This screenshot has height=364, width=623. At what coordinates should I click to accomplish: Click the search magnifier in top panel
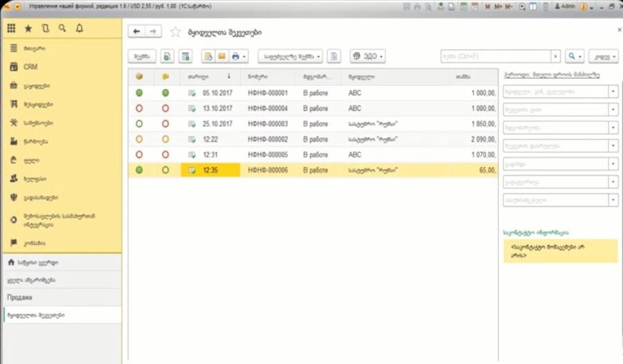pos(62,28)
